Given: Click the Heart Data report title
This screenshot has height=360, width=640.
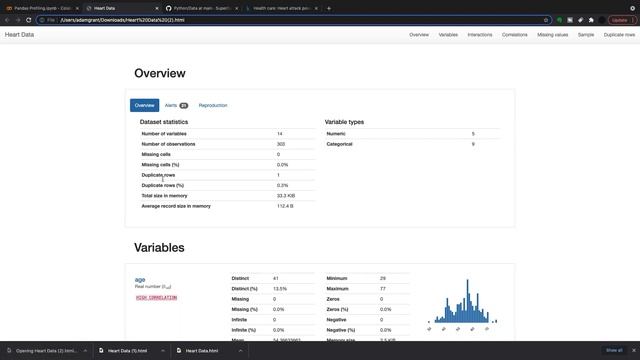Looking at the screenshot, I should [x=19, y=35].
